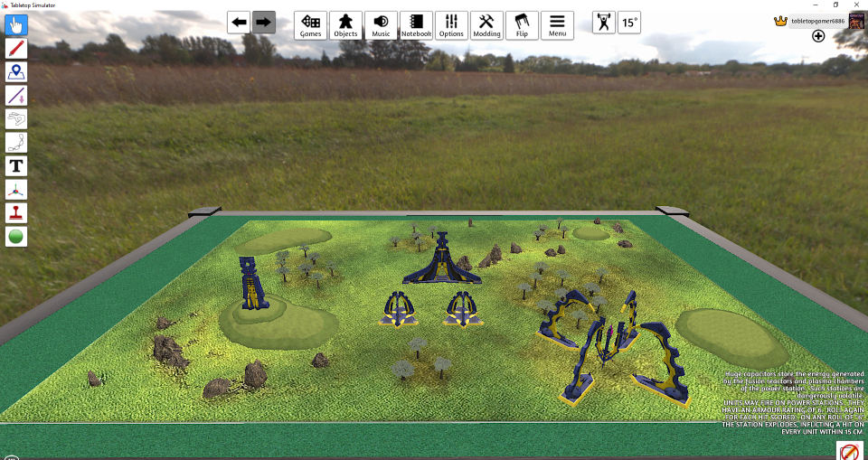Click the gold crown host icon
This screenshot has height=460, width=868.
coord(780,22)
